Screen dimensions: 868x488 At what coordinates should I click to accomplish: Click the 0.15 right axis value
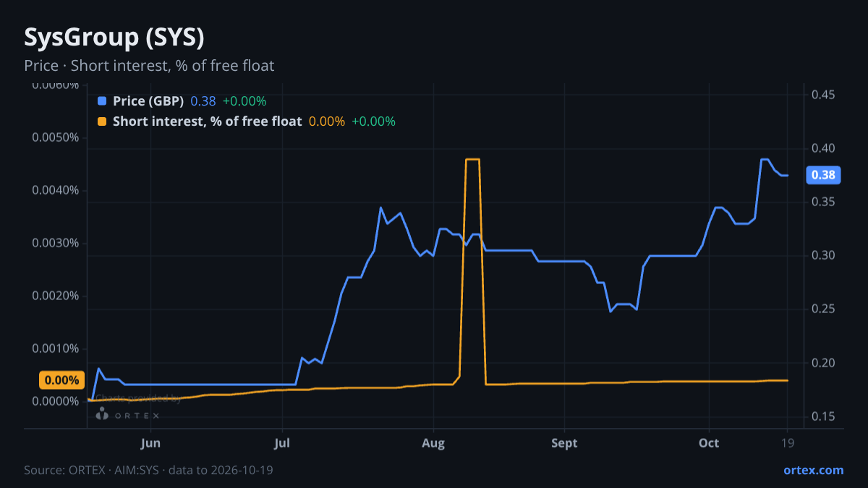[823, 416]
